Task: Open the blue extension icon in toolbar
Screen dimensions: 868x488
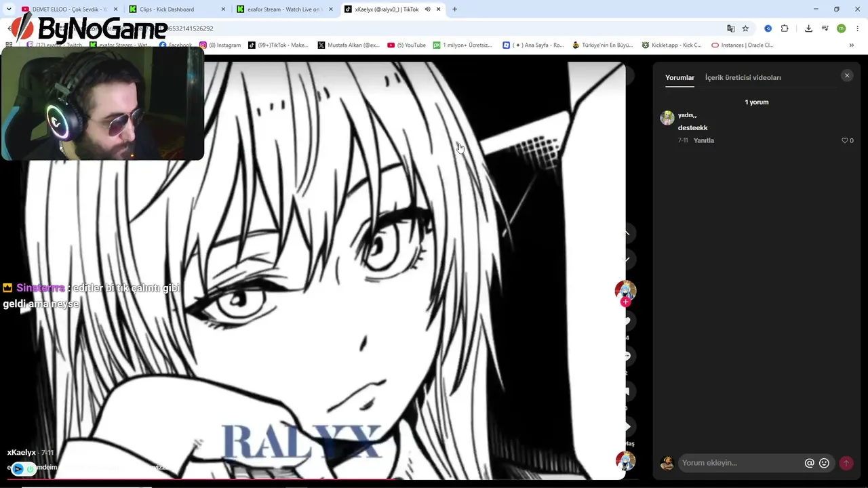Action: coord(768,28)
